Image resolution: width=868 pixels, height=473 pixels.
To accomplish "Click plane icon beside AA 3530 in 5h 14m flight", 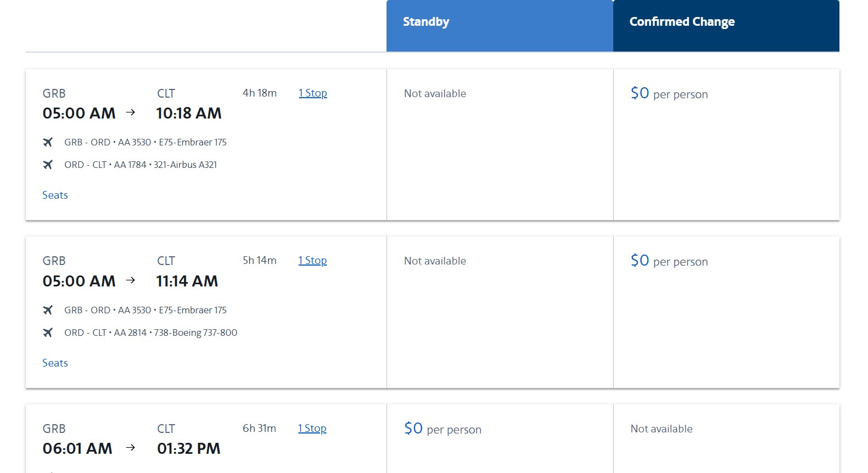I will (x=48, y=310).
